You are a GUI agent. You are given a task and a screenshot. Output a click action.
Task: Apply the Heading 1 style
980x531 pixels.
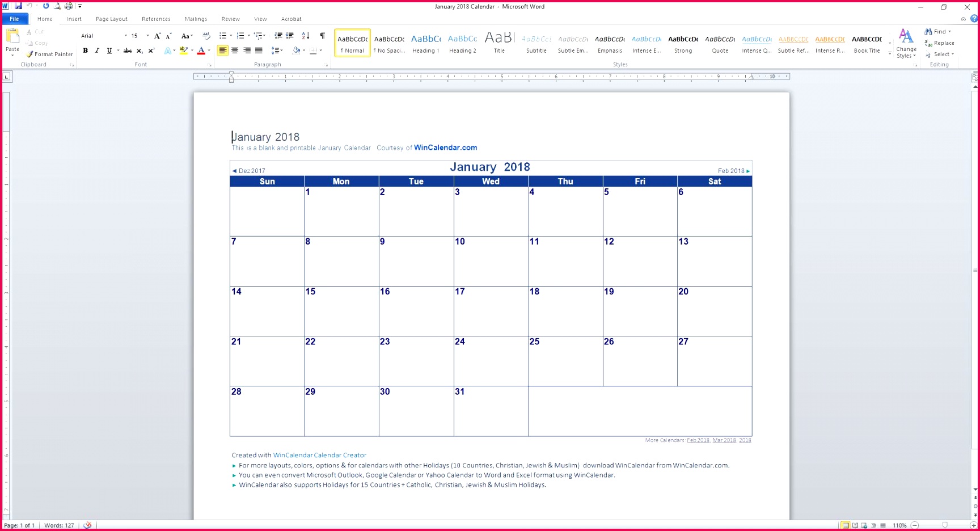(426, 43)
